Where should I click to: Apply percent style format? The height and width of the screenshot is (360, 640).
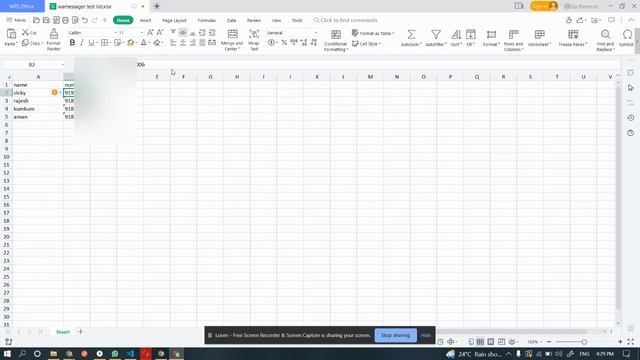click(x=284, y=42)
